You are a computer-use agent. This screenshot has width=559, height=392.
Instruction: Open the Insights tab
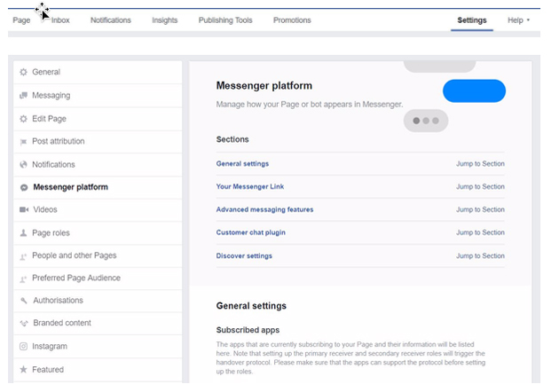point(165,20)
